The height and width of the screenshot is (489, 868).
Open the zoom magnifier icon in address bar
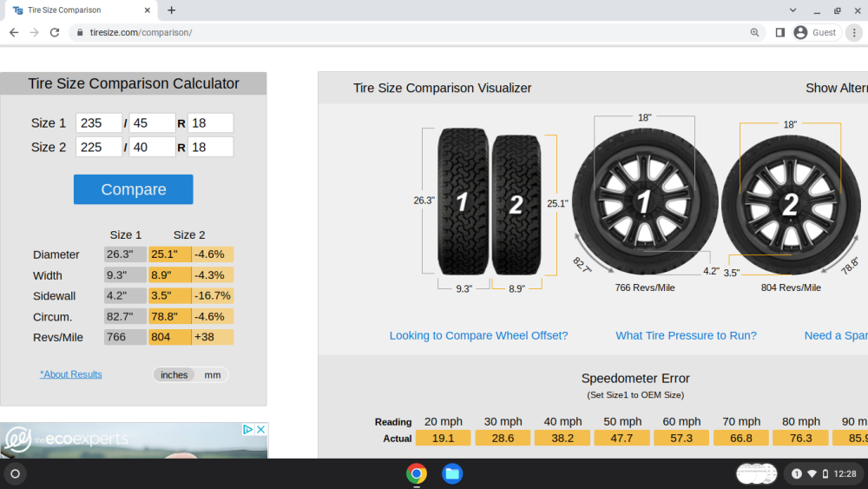click(754, 33)
